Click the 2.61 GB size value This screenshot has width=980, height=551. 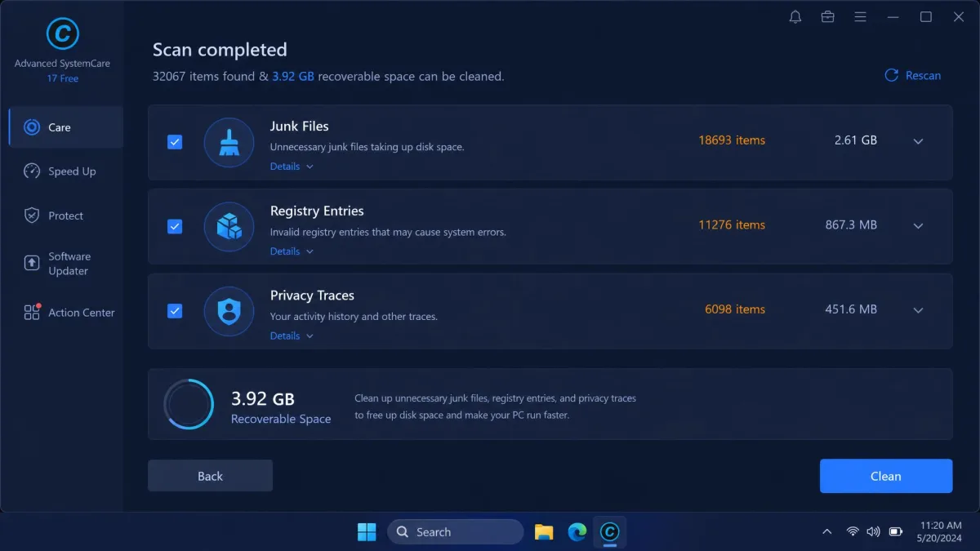tap(856, 140)
